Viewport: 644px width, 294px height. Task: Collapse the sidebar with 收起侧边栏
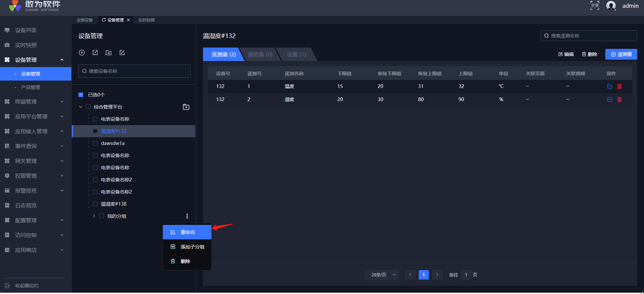tap(22, 286)
